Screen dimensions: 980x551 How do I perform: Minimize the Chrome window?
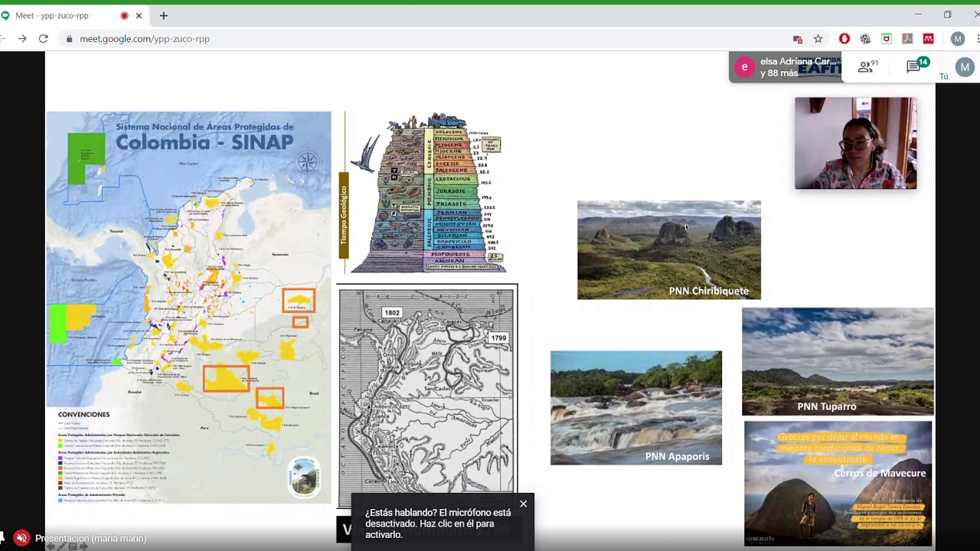pyautogui.click(x=918, y=15)
